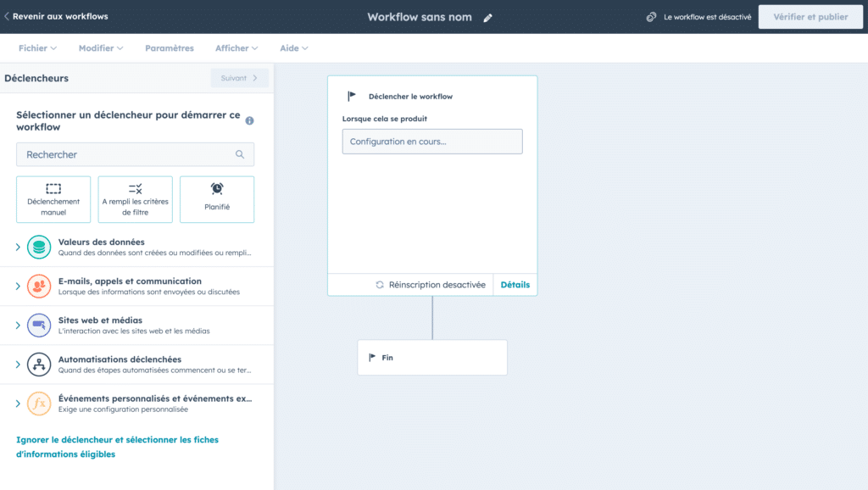
Task: Click the fx custom events icon
Action: point(39,404)
